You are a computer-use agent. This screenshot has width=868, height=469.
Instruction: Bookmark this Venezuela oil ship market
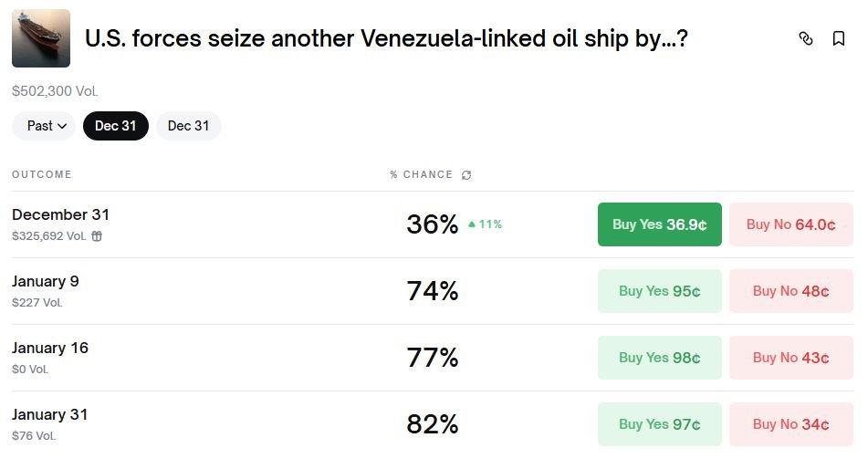click(838, 38)
